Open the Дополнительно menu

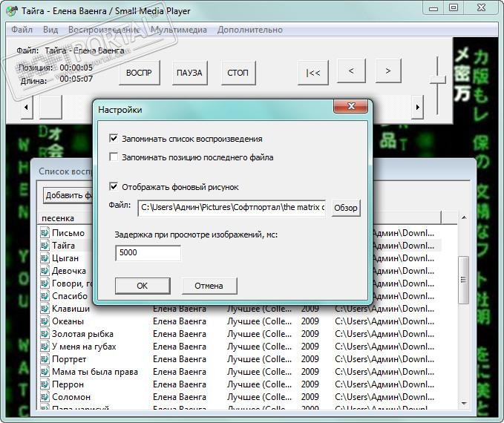pos(249,30)
